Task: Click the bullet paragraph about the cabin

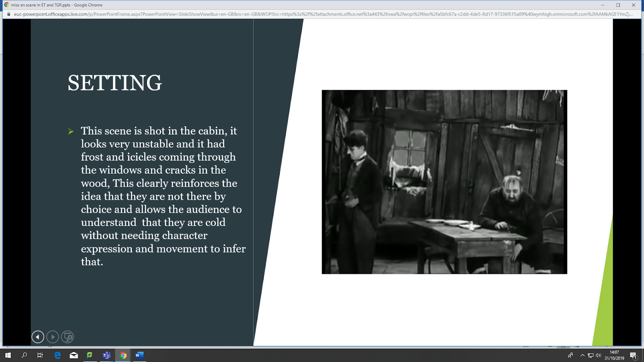Action: click(163, 196)
